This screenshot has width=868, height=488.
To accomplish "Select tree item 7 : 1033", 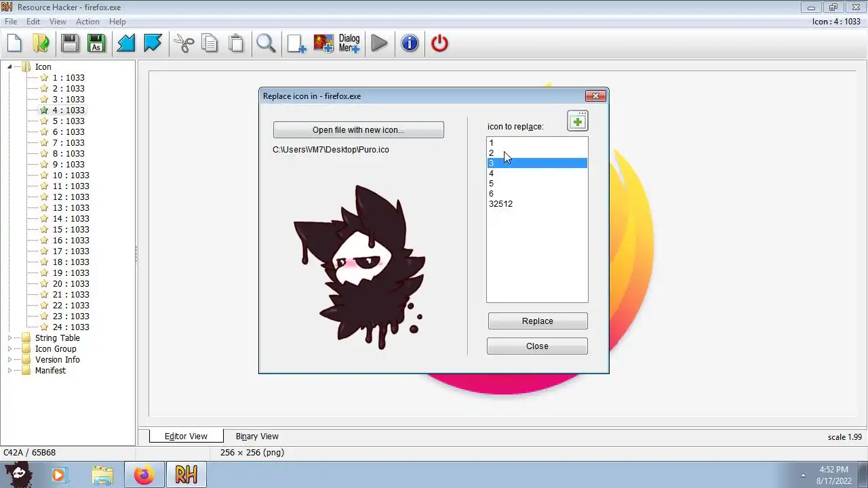I will pos(68,142).
